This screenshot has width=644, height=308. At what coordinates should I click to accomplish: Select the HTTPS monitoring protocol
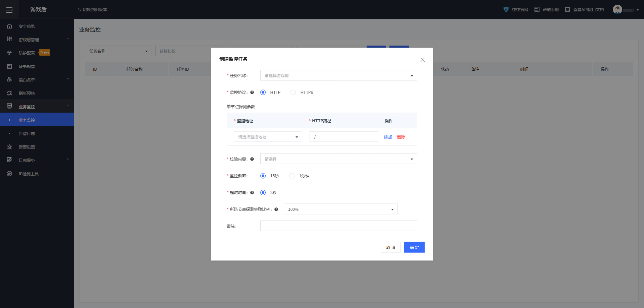(293, 92)
